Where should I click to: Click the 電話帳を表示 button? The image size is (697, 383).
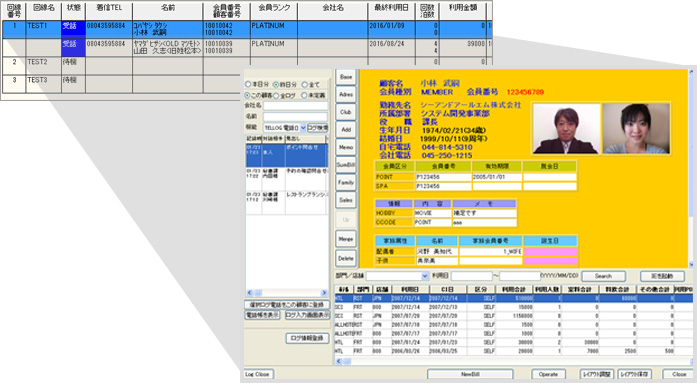(x=262, y=315)
